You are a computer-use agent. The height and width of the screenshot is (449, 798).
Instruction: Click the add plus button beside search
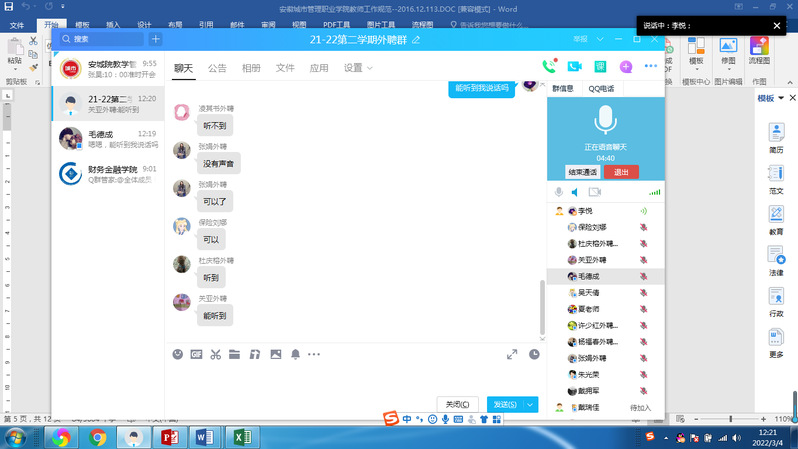[x=156, y=39]
